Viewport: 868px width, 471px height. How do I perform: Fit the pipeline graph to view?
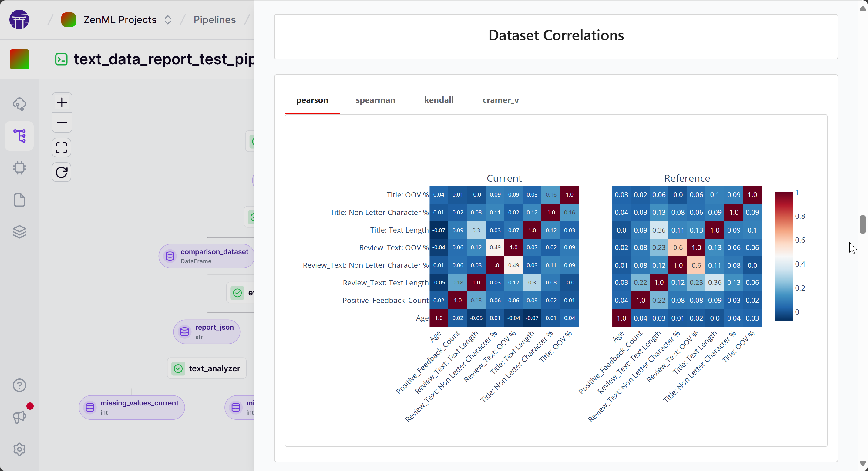pos(62,148)
